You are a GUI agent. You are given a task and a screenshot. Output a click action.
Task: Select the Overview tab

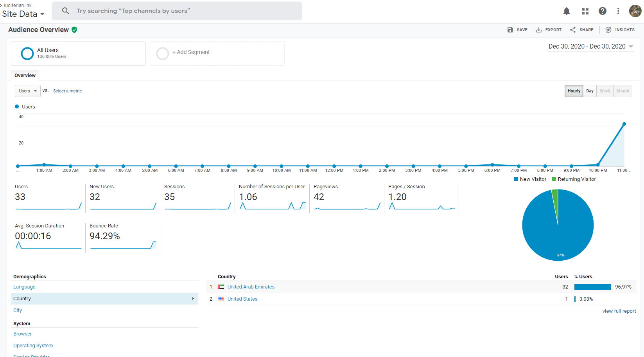click(x=25, y=76)
